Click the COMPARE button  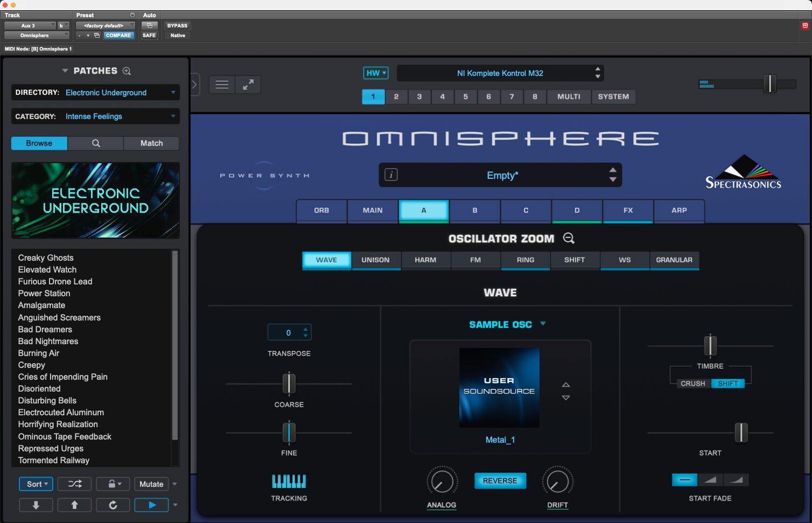[118, 36]
